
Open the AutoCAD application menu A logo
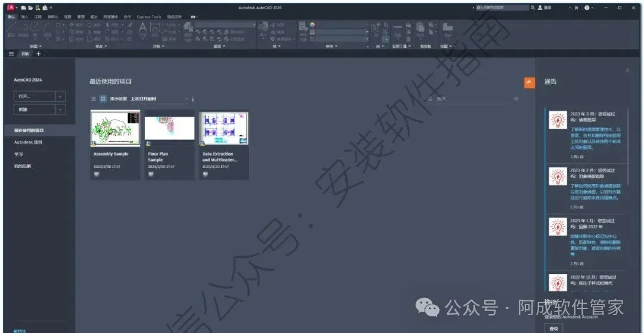(x=11, y=7)
